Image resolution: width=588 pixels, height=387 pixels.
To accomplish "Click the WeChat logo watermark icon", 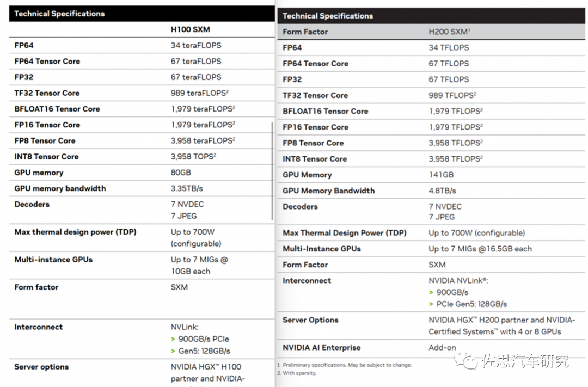I will [x=468, y=359].
